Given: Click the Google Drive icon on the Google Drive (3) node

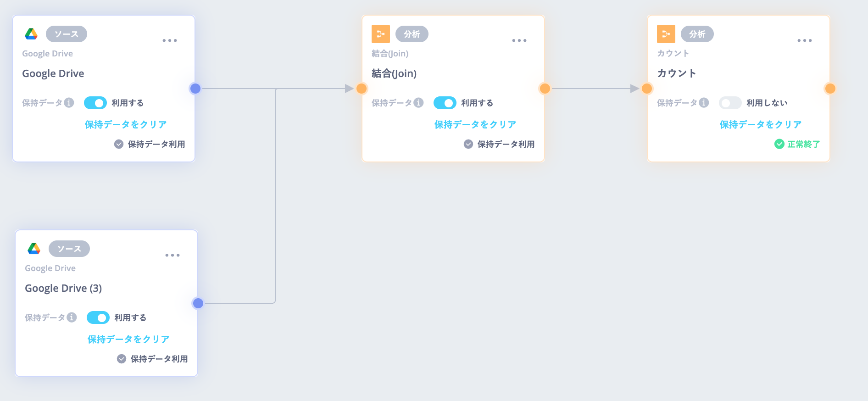Looking at the screenshot, I should (x=34, y=249).
